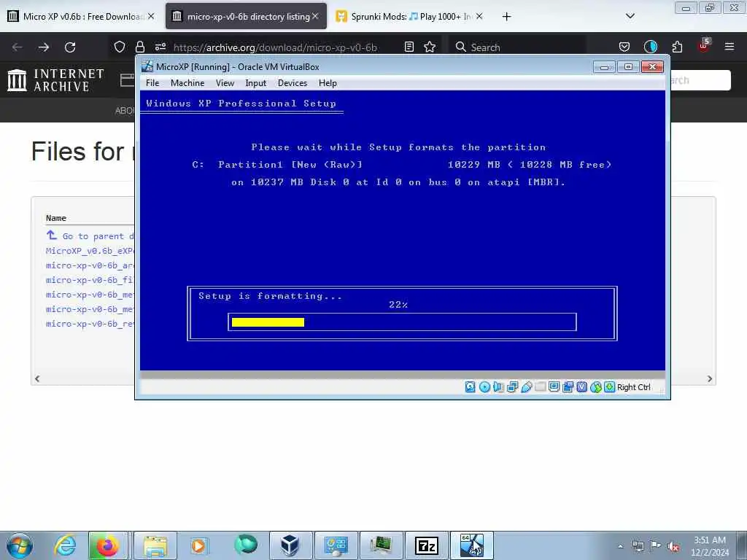Click the uBlock extension icon with badge
The height and width of the screenshot is (560, 747).
(704, 46)
